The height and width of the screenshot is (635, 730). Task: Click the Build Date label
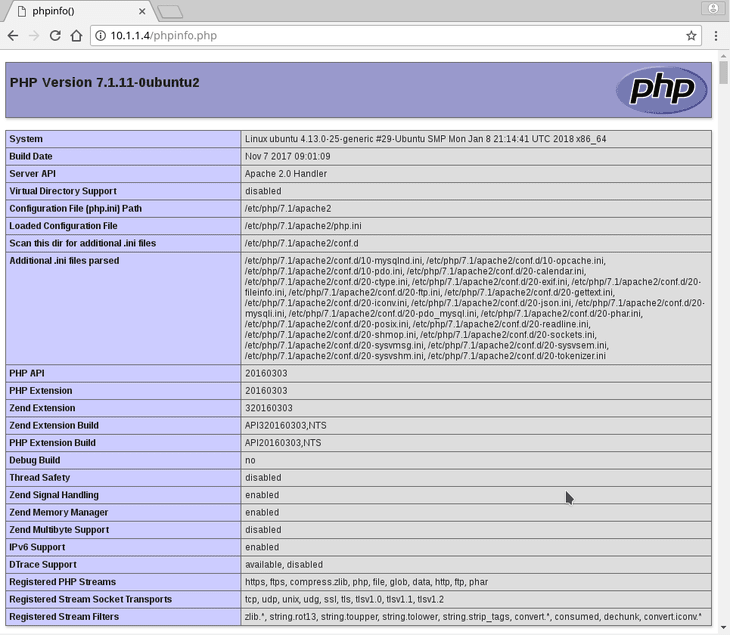31,156
